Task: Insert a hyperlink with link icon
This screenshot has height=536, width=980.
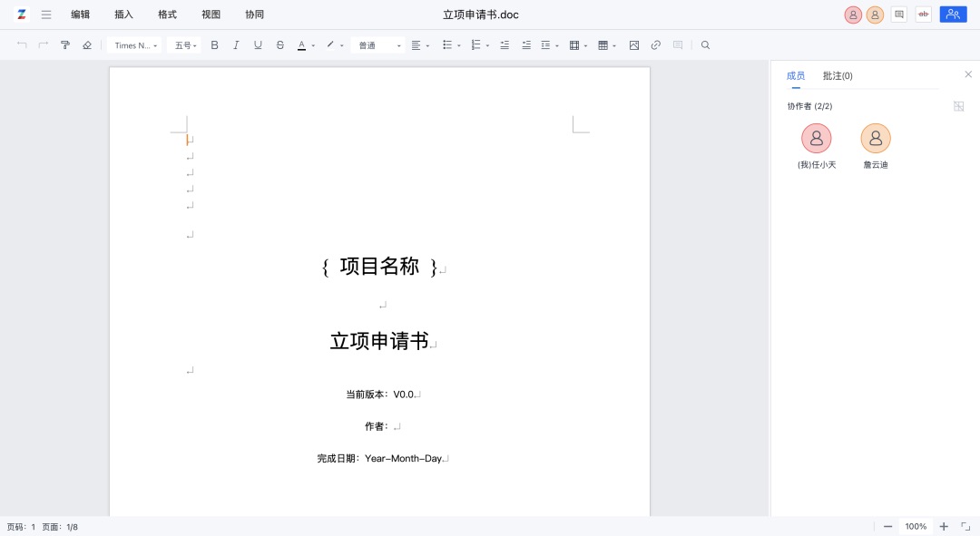Action: pos(656,45)
